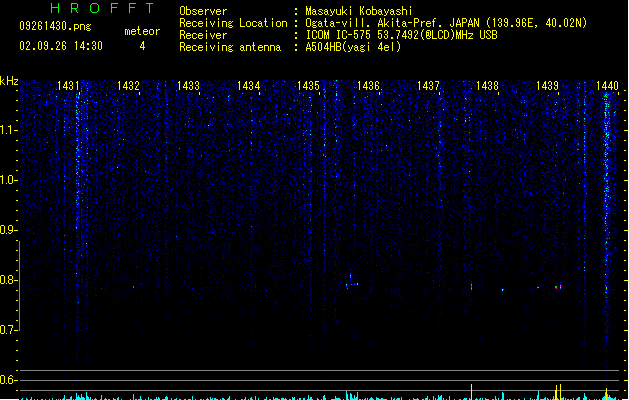This screenshot has width=629, height=400.
Task: Click the date stamp 02.09.26 14:30
Action: pos(61,46)
